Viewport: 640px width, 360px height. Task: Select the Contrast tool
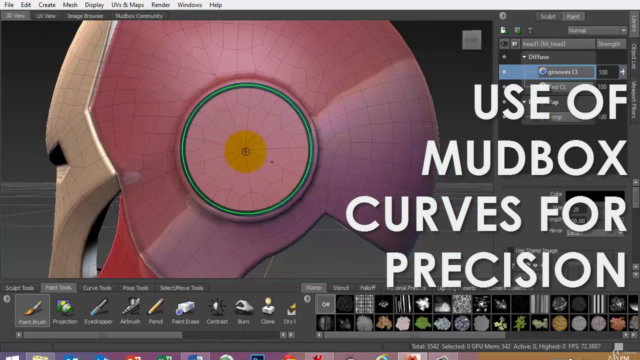[217, 311]
